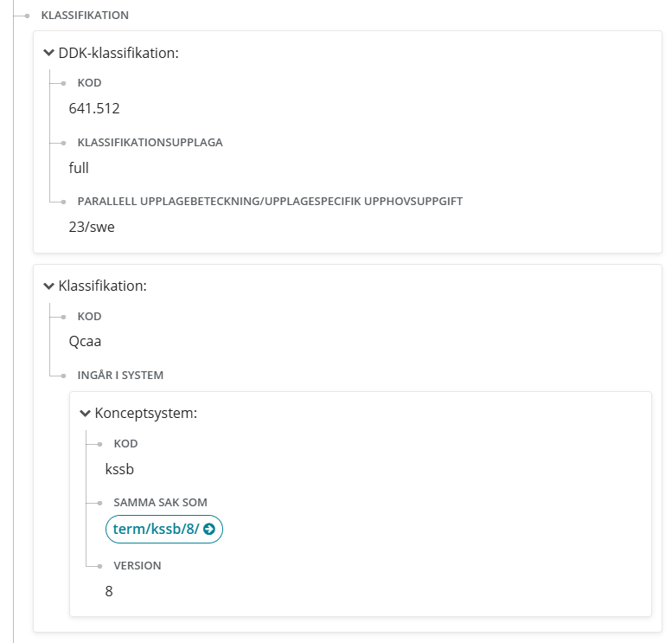The image size is (672, 643).
Task: Select the code value Qcaa
Action: [x=85, y=342]
